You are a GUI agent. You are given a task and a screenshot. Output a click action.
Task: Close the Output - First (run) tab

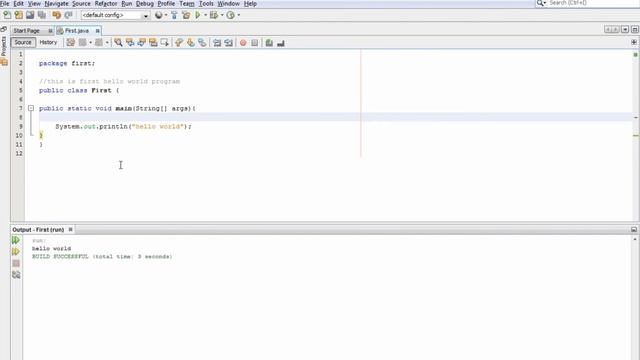click(70, 230)
